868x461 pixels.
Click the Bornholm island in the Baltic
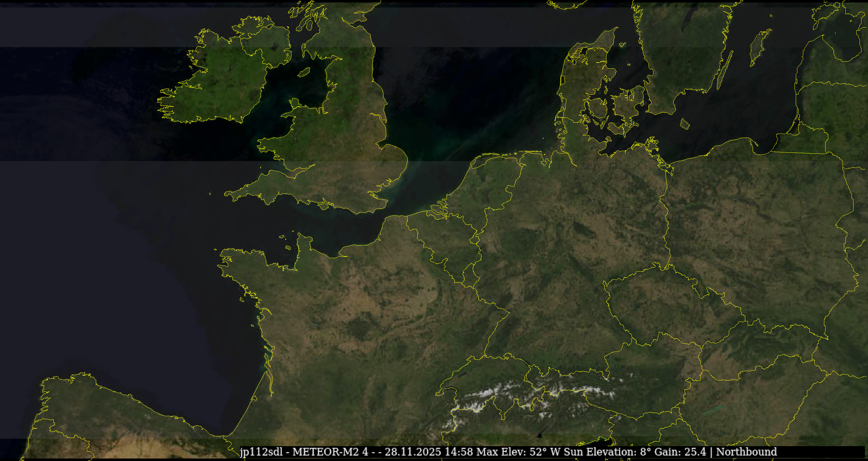(x=684, y=124)
